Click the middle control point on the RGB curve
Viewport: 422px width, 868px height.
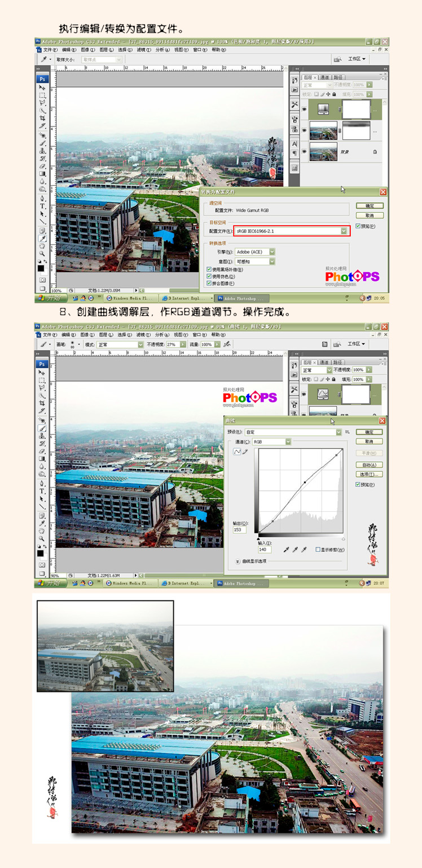point(305,482)
